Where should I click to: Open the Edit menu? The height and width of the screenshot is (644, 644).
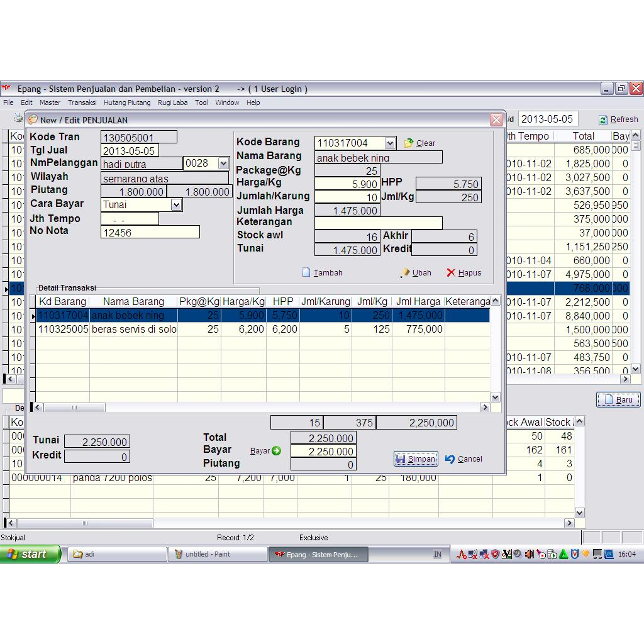[26, 103]
